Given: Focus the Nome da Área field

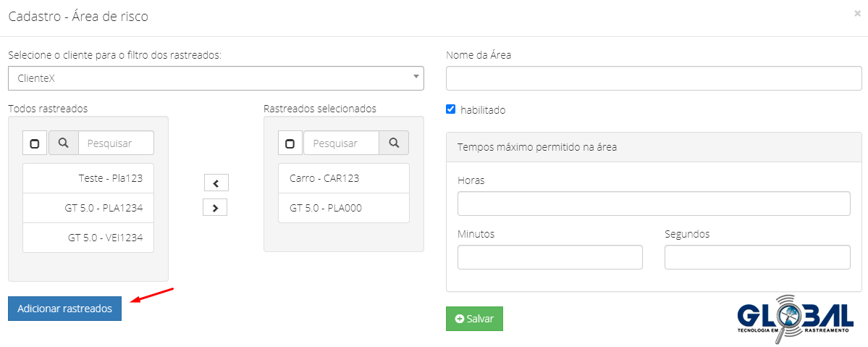Looking at the screenshot, I should [653, 78].
